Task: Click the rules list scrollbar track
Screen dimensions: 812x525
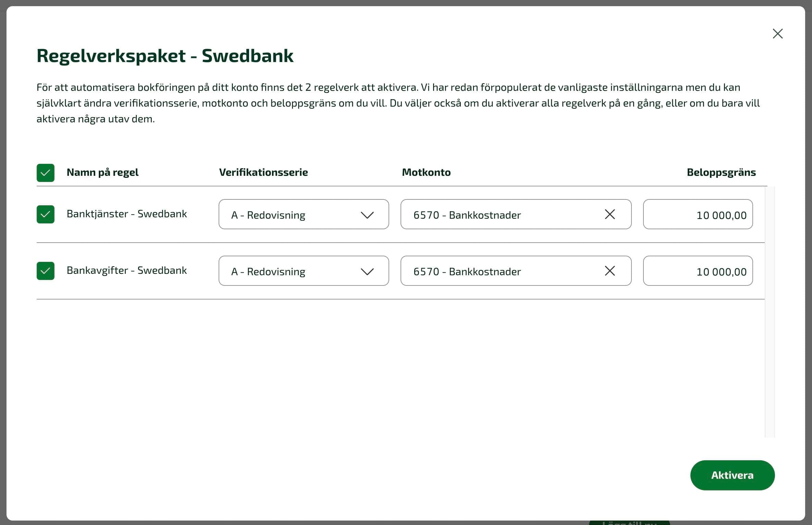Action: [770, 312]
